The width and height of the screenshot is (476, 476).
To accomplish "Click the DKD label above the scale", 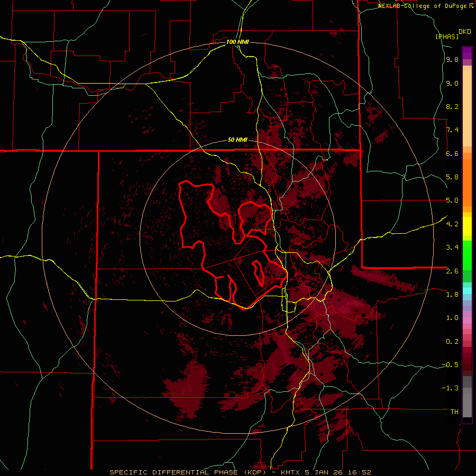I will click(x=465, y=32).
